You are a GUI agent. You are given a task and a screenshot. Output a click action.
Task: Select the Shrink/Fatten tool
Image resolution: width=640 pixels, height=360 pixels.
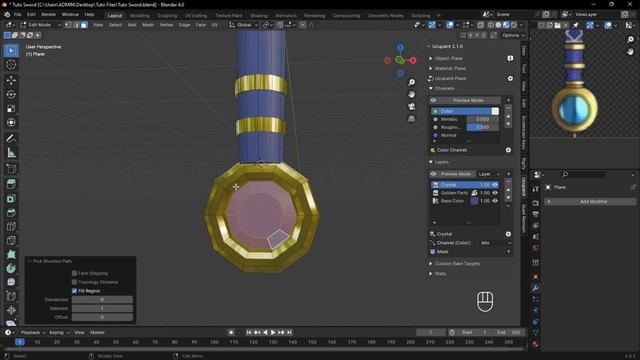11,310
